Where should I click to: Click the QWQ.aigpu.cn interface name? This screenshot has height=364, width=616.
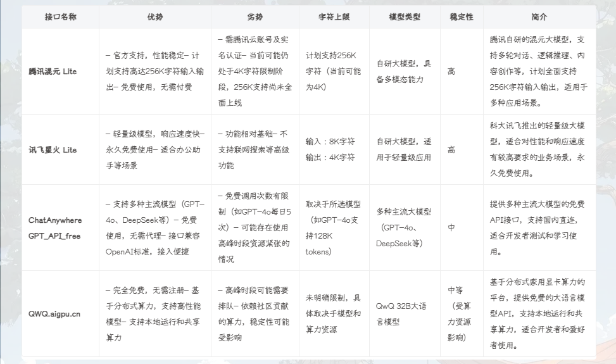point(54,313)
